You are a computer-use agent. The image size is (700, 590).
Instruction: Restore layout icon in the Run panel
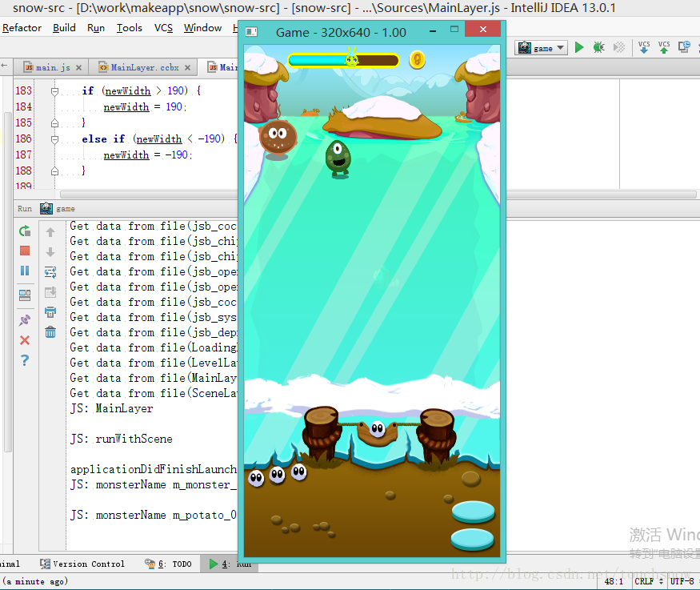pyautogui.click(x=25, y=295)
